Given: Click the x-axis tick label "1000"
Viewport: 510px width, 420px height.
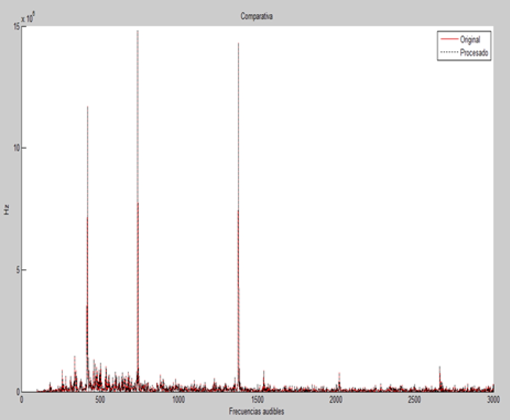Looking at the screenshot, I should 179,400.
